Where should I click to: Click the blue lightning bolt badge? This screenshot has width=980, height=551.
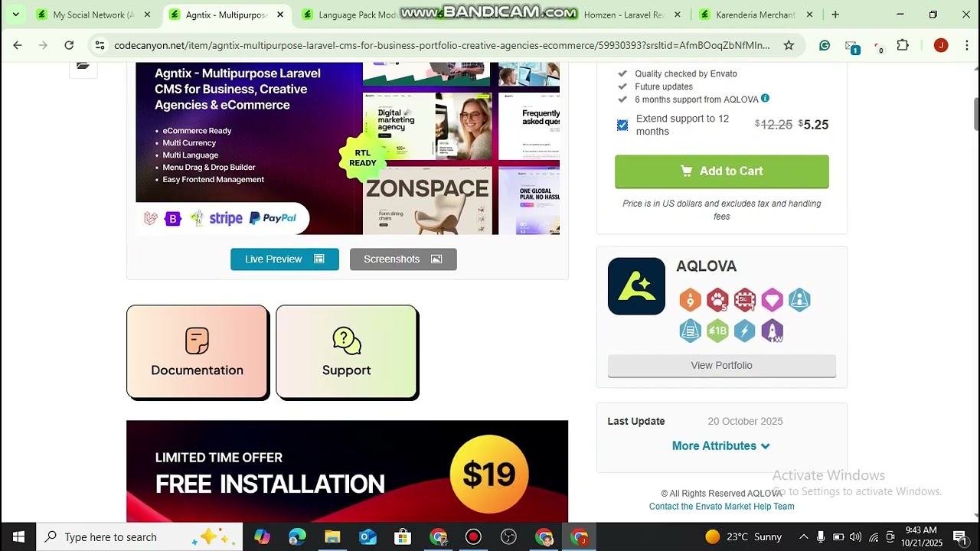coord(745,331)
